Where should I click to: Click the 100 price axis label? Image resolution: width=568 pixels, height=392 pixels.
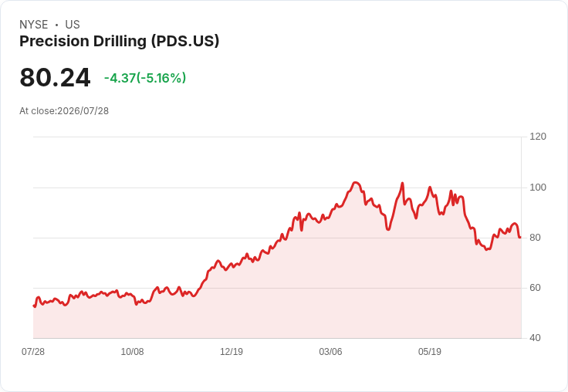point(538,188)
